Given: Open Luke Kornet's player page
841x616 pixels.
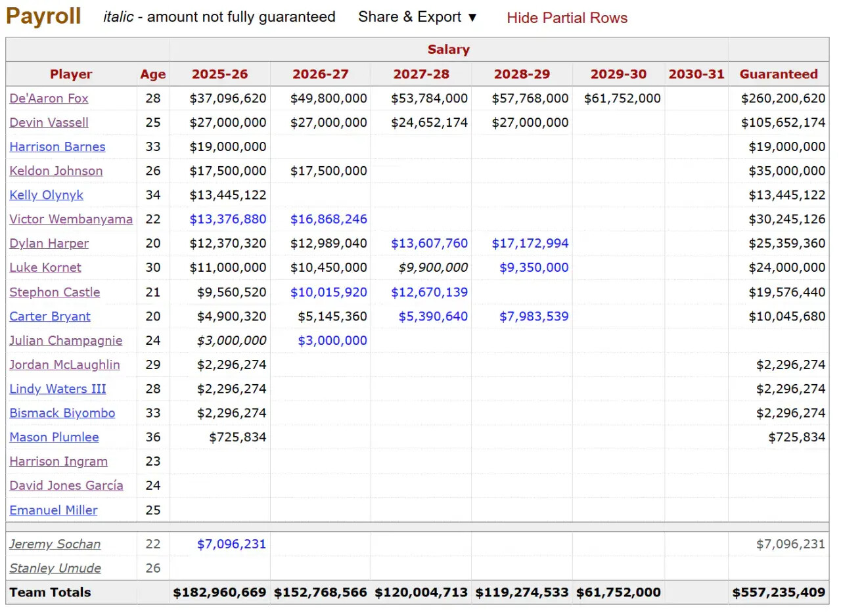Looking at the screenshot, I should 45,268.
